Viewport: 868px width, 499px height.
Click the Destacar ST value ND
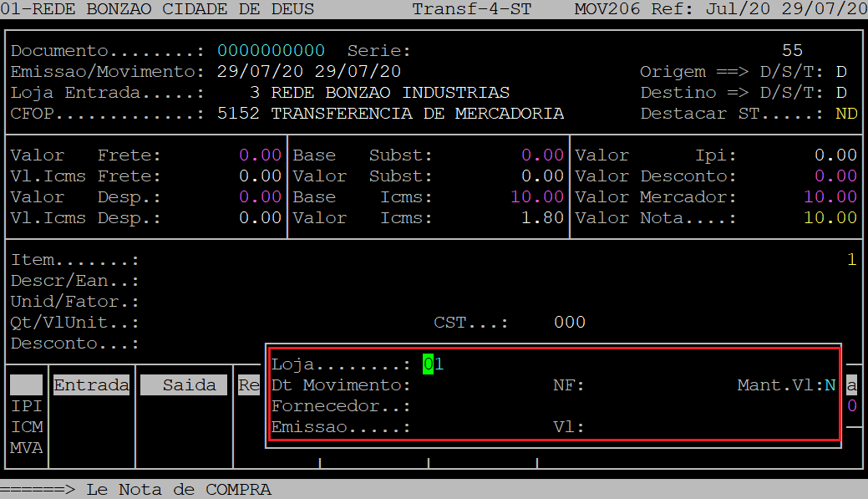coord(846,114)
